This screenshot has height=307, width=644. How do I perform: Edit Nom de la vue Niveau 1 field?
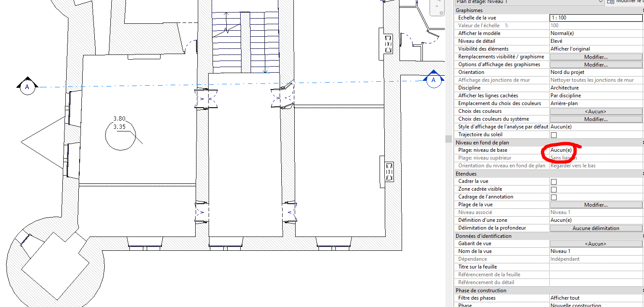(x=596, y=251)
